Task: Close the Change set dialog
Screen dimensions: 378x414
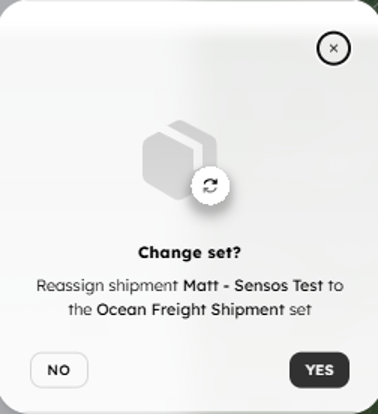Action: tap(333, 48)
